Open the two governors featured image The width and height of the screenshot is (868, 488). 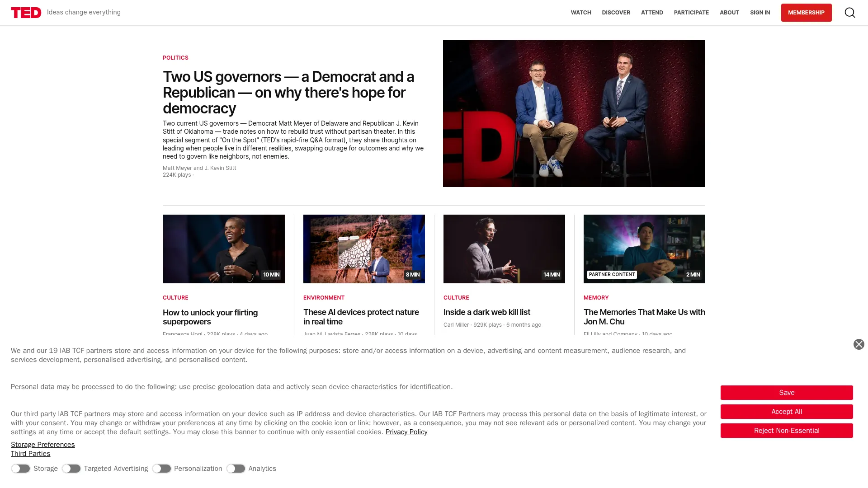574,113
